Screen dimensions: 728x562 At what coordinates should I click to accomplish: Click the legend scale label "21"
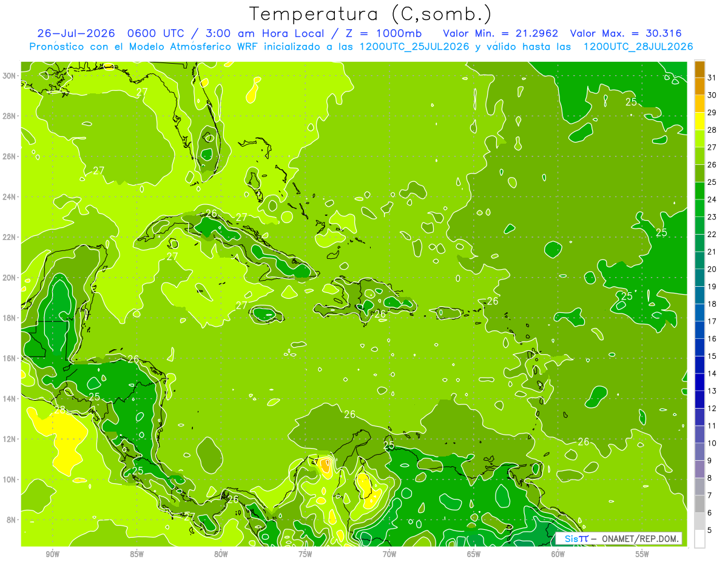pos(712,252)
